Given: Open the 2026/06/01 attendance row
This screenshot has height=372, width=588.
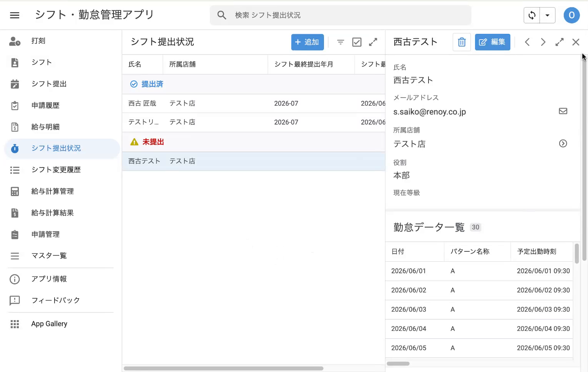Looking at the screenshot, I should 479,271.
